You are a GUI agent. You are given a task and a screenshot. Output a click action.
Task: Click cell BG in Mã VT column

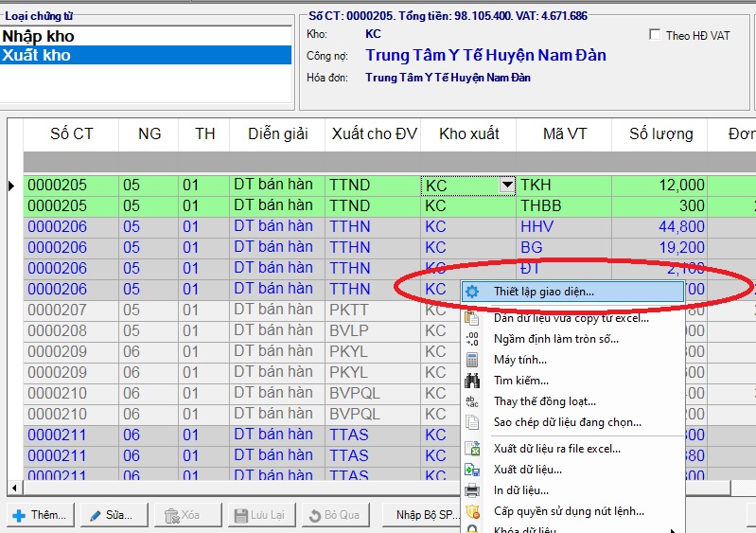(x=564, y=247)
